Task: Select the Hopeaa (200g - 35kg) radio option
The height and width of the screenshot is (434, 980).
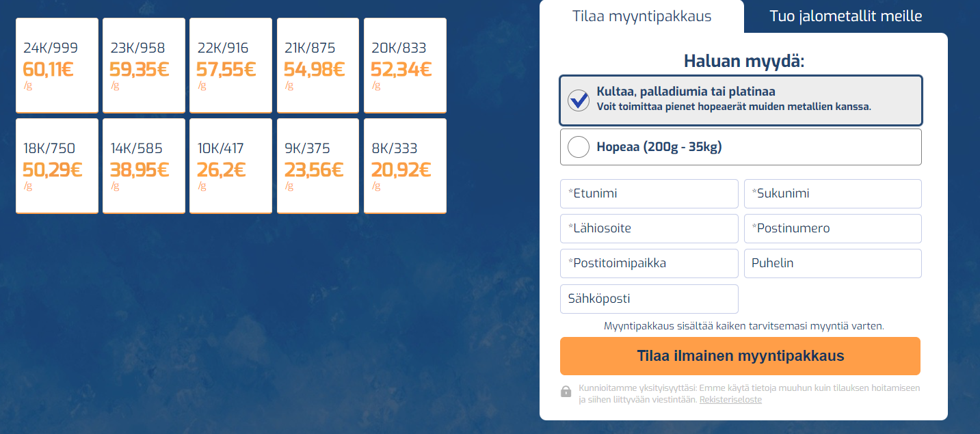Action: tap(579, 147)
